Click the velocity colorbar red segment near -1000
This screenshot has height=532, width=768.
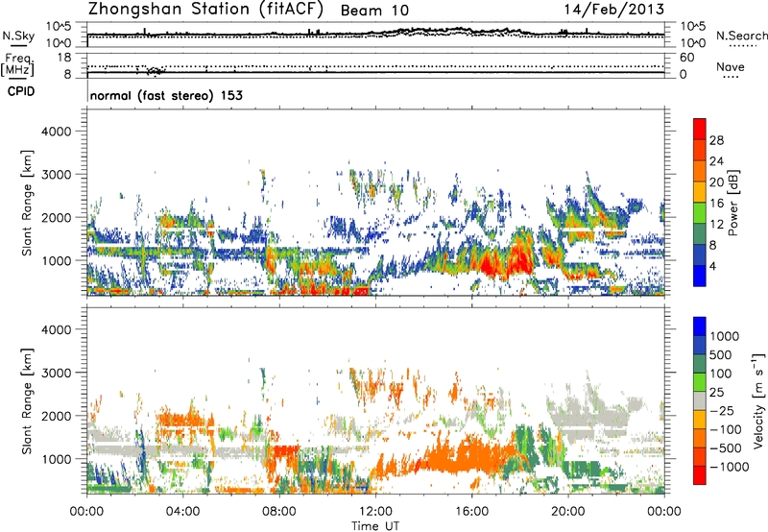pyautogui.click(x=700, y=475)
